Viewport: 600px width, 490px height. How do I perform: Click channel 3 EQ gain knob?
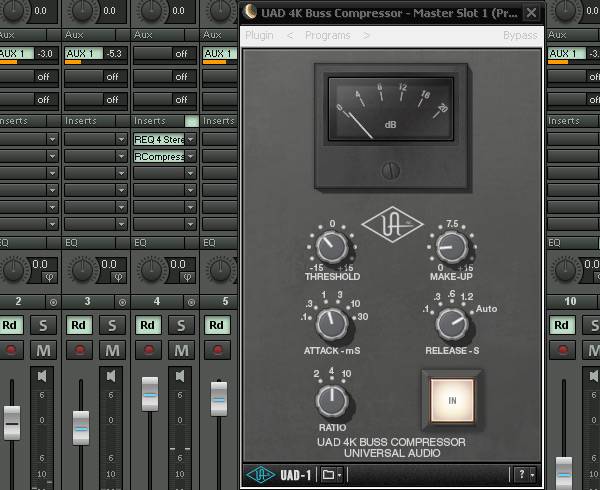coord(83,270)
